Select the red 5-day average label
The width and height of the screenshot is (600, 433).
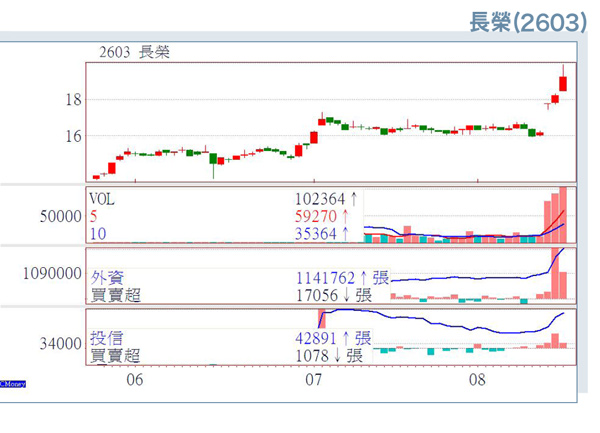point(94,216)
